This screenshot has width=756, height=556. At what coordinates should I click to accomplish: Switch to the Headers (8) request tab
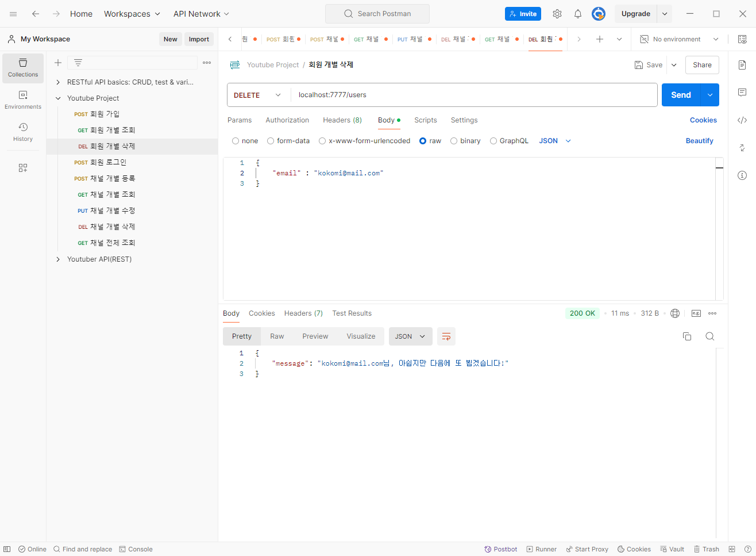click(x=342, y=120)
